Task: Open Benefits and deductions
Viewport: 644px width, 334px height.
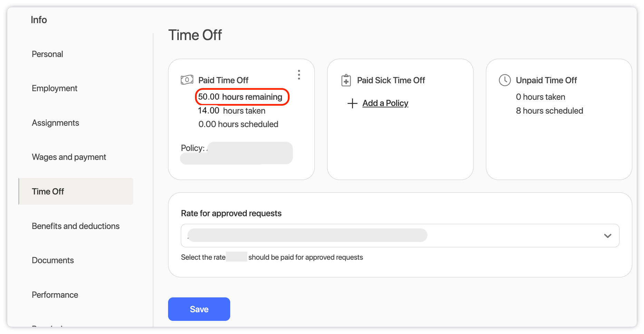Action: coord(76,226)
